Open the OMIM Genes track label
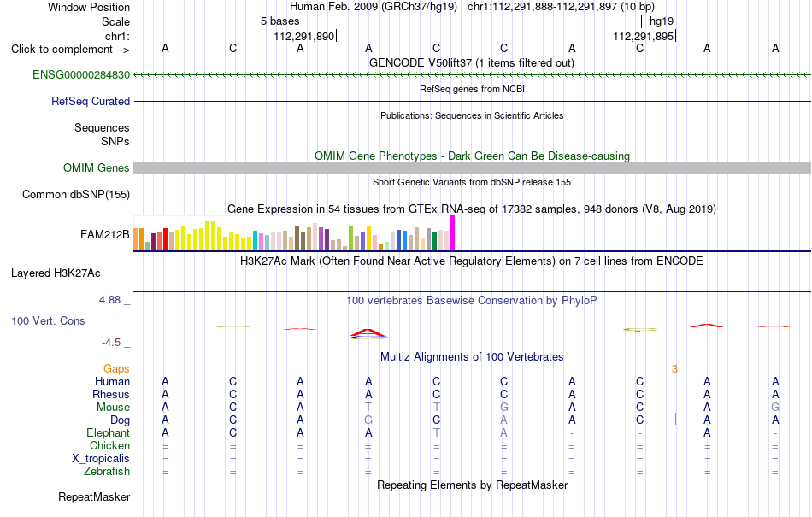 tap(97, 167)
